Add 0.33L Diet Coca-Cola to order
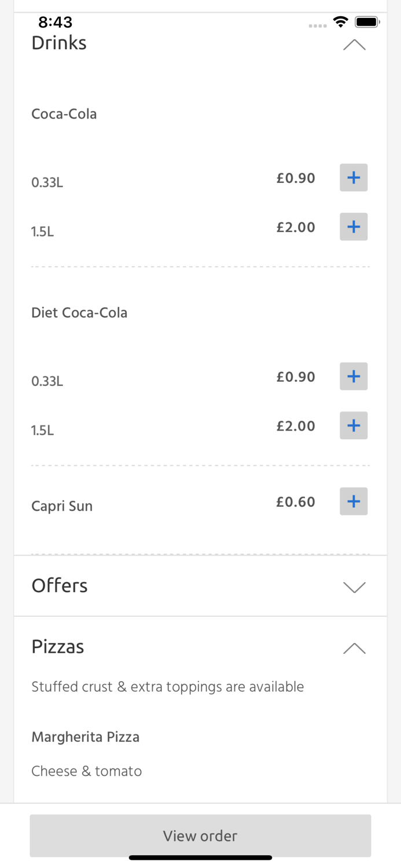The height and width of the screenshot is (868, 401). point(353,376)
